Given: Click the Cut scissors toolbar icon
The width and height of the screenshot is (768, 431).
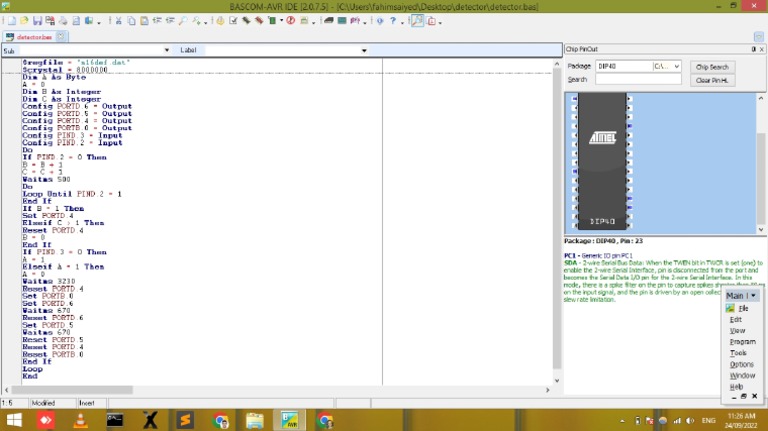Looking at the screenshot, I should click(x=118, y=20).
